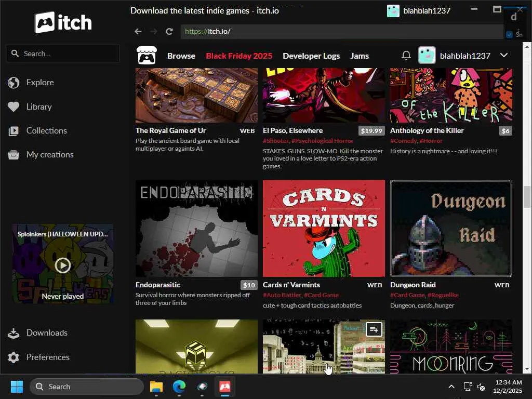Click the #Roguelike tag
532x399 pixels.
(443, 295)
